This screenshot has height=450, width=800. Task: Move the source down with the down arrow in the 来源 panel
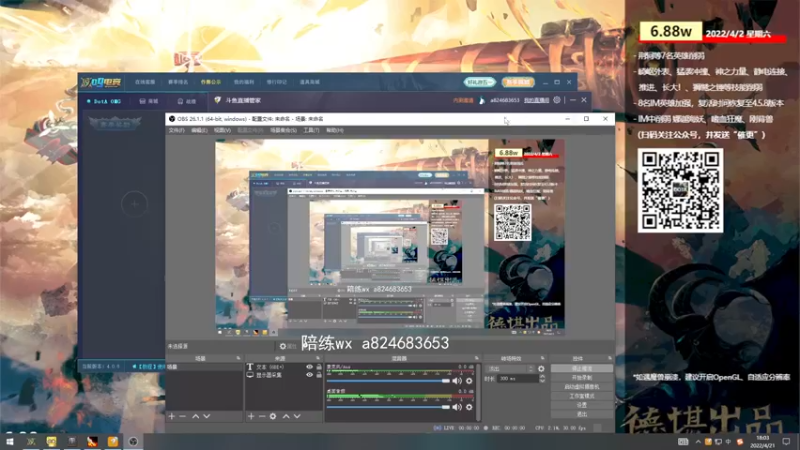tap(297, 416)
